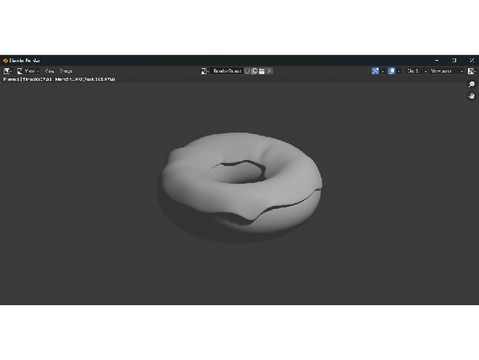Screen dimensions: 479x360
Task: Toggle the overlays button
Action: click(391, 71)
